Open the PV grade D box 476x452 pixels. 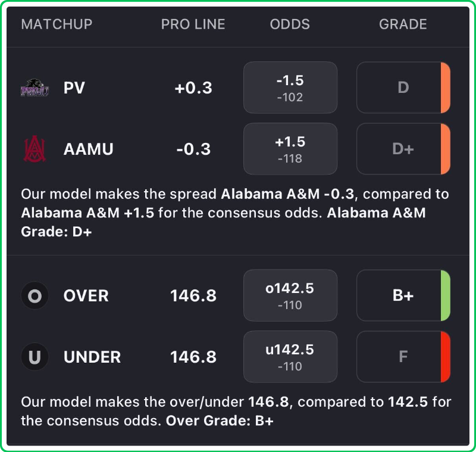coord(403,88)
